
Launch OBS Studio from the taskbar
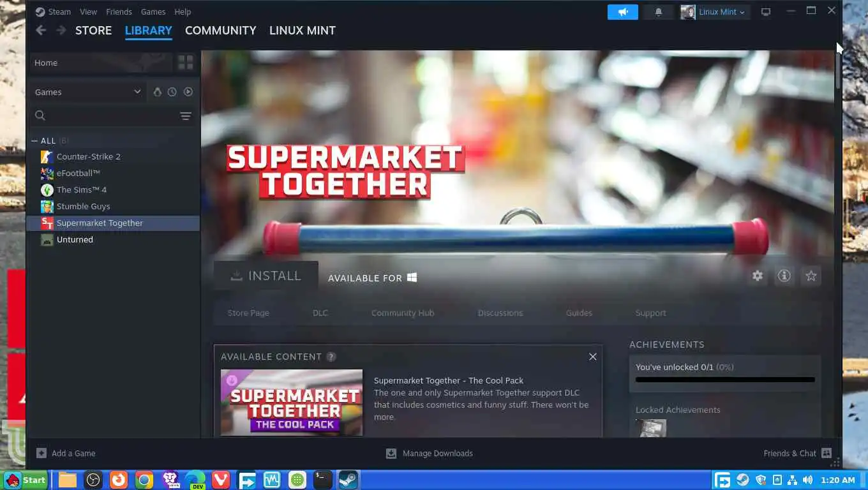pyautogui.click(x=93, y=480)
